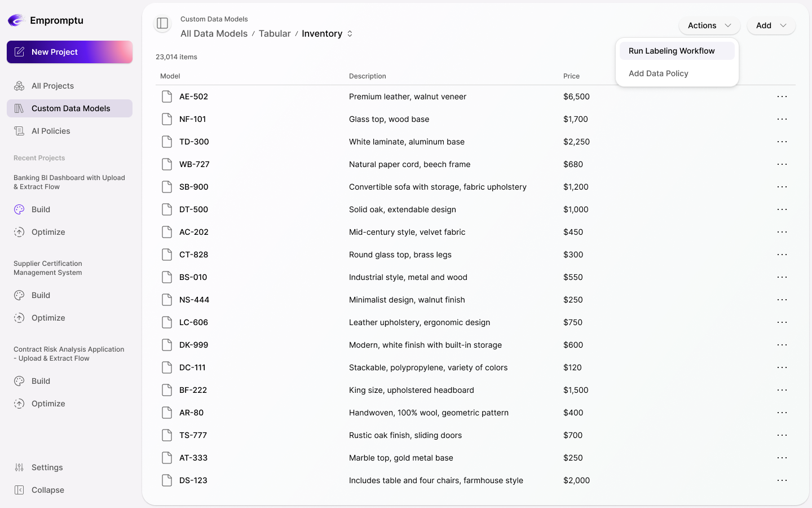This screenshot has width=812, height=508.
Task: Click the Optimize arrow icon under Supplier Certification
Action: 19,318
